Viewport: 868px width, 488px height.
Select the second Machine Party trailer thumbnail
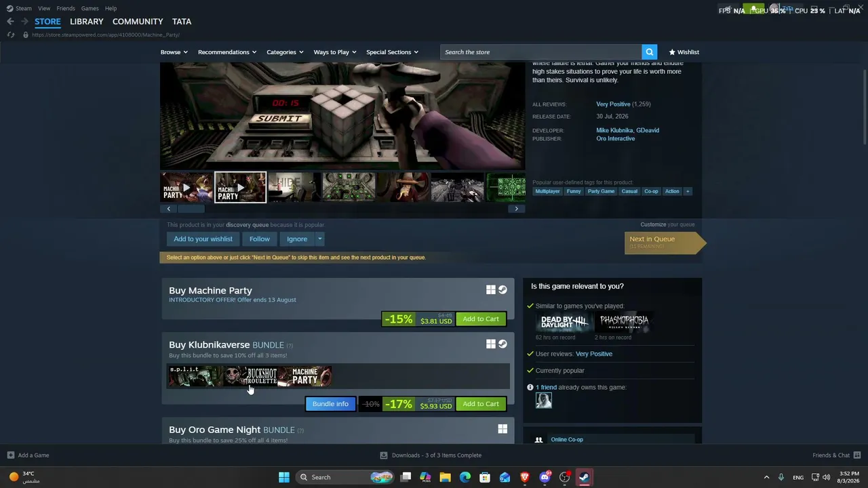pyautogui.click(x=240, y=188)
